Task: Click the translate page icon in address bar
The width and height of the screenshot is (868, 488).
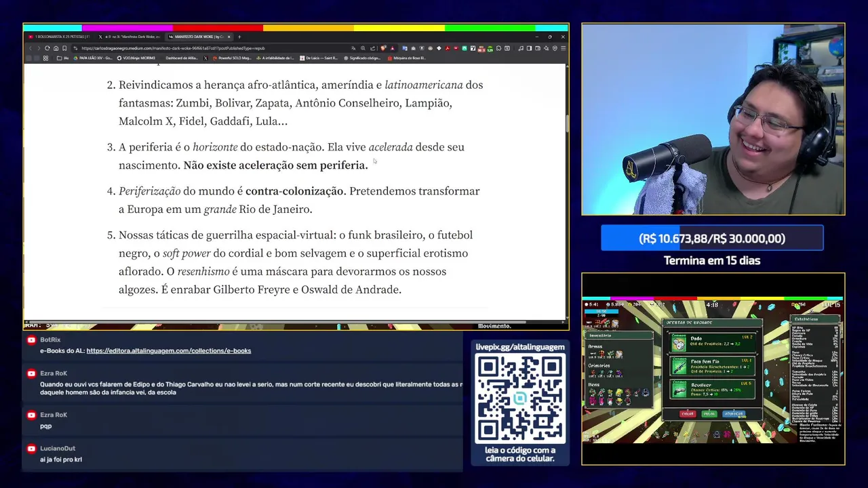Action: (x=353, y=48)
